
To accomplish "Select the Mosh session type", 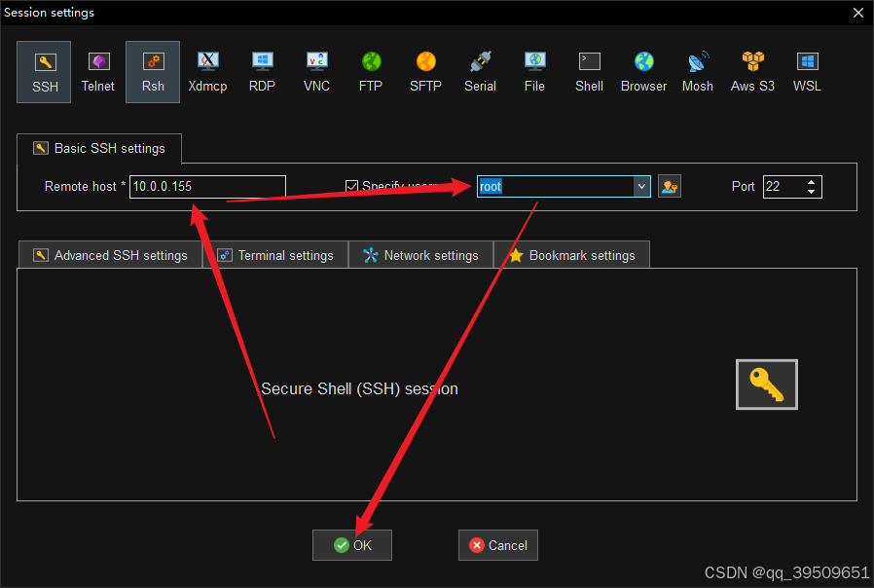I will pos(698,72).
